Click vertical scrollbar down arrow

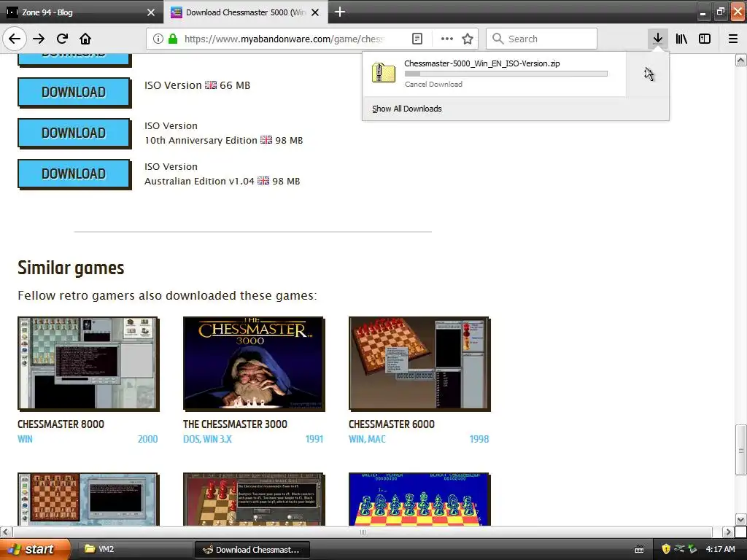coord(740,519)
